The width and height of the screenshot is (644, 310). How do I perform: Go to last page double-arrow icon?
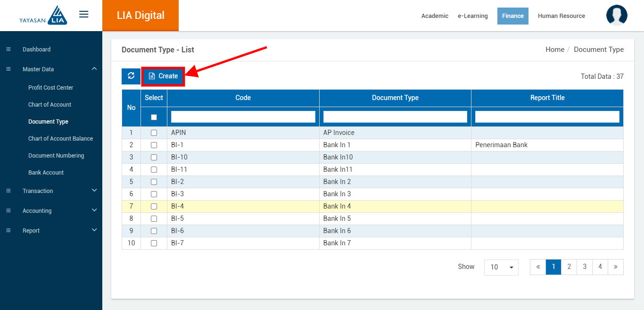pyautogui.click(x=615, y=267)
